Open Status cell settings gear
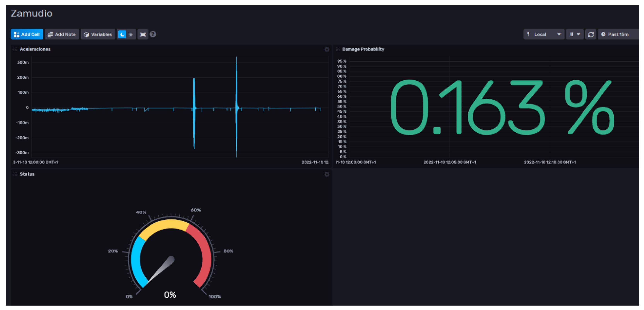The height and width of the screenshot is (310, 644). [x=327, y=174]
